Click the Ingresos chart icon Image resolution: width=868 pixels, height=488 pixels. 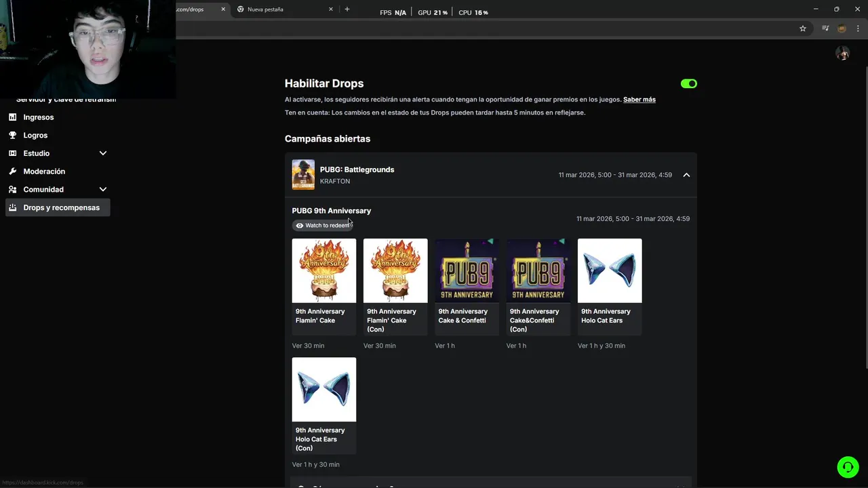coord(12,117)
